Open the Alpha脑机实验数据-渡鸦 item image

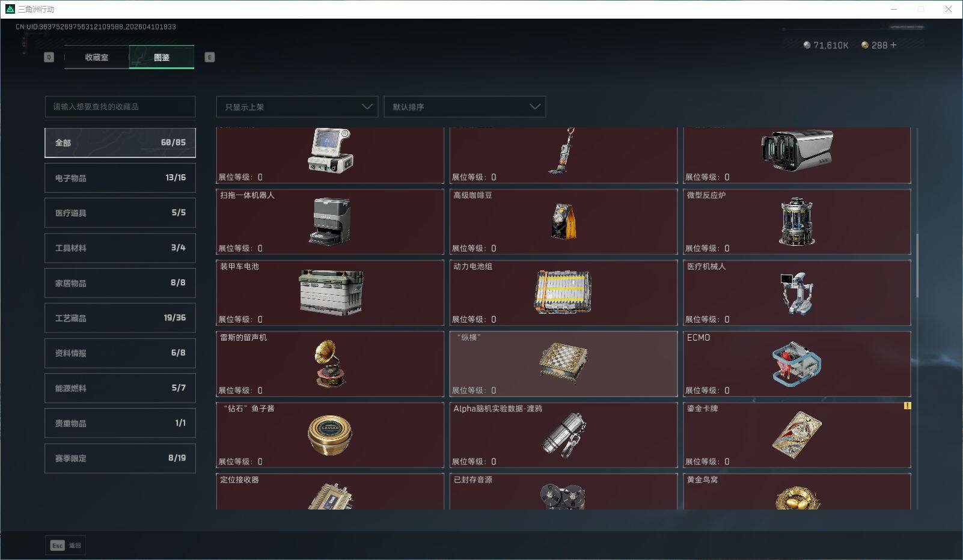pyautogui.click(x=563, y=435)
